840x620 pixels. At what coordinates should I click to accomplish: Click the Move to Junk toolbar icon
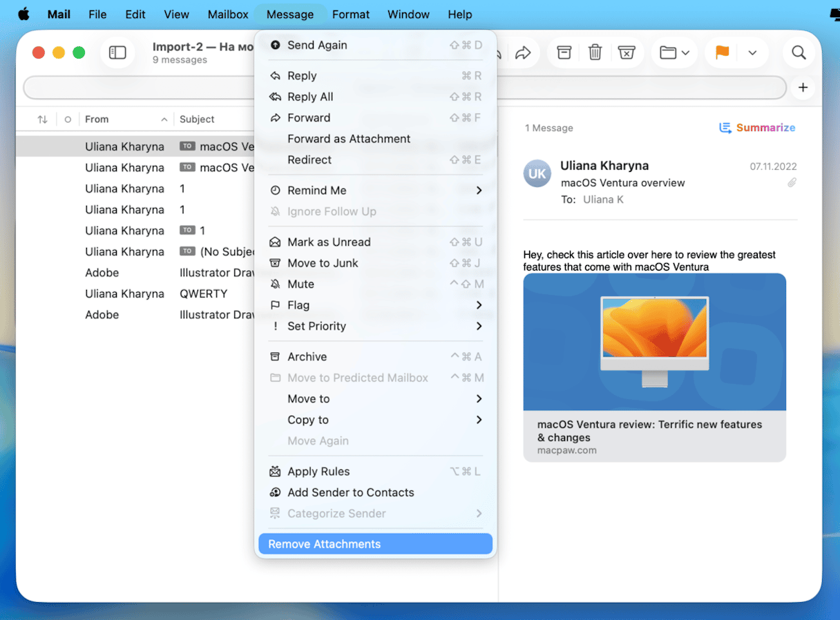(627, 52)
